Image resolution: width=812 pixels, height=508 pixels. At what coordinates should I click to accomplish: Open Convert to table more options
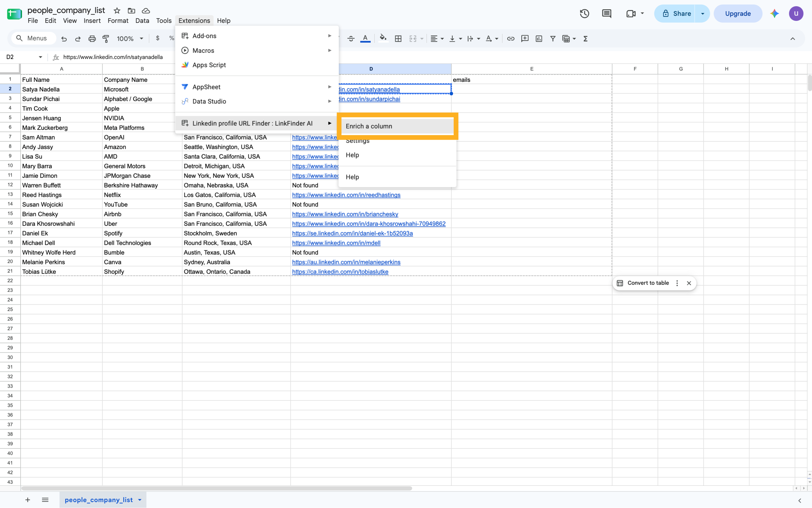(x=677, y=283)
